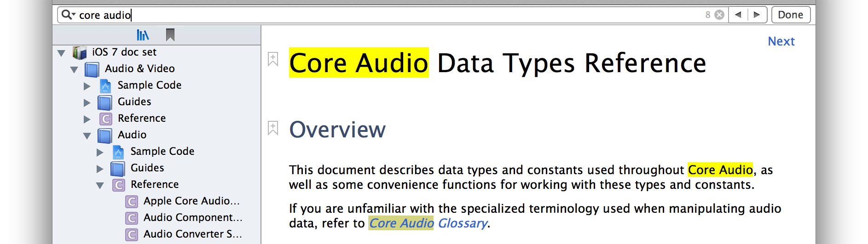Expand Guides under Audio & Video
The height and width of the screenshot is (244, 868).
tap(87, 102)
